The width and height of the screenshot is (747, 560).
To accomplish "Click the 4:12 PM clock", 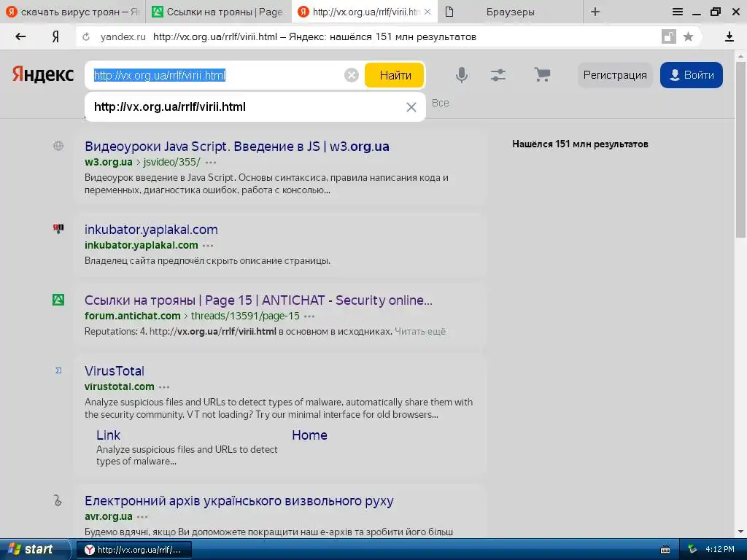I will pyautogui.click(x=720, y=549).
